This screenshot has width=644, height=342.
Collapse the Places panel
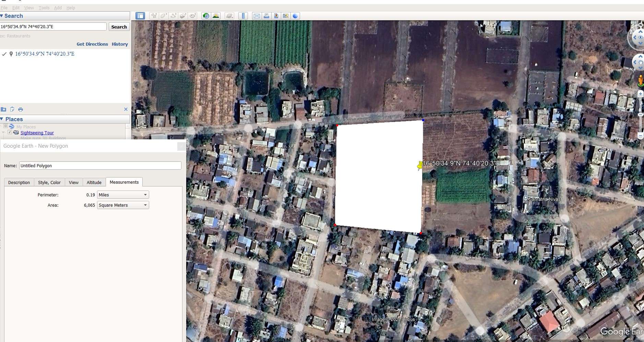tap(2, 119)
